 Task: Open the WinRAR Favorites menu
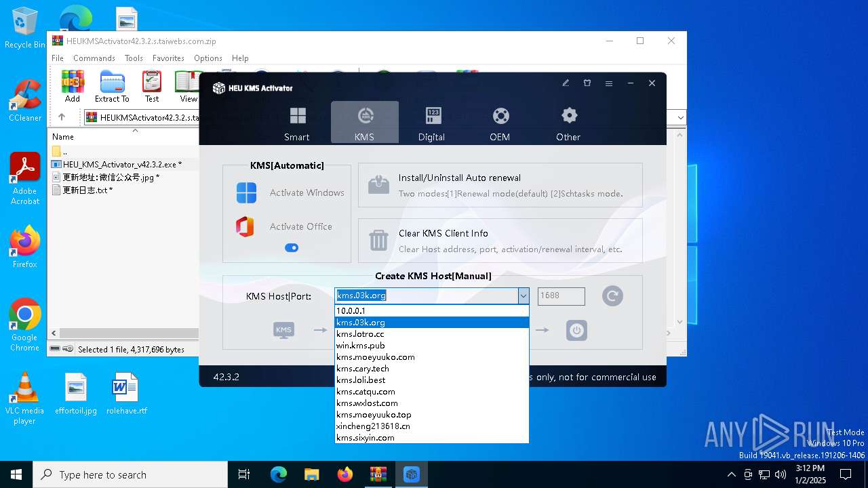coord(168,58)
